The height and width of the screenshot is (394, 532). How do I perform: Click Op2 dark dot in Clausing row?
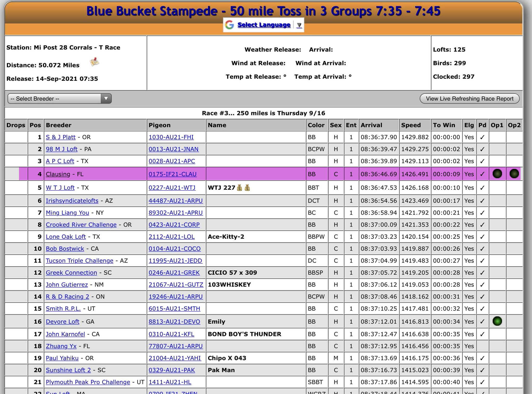(514, 174)
